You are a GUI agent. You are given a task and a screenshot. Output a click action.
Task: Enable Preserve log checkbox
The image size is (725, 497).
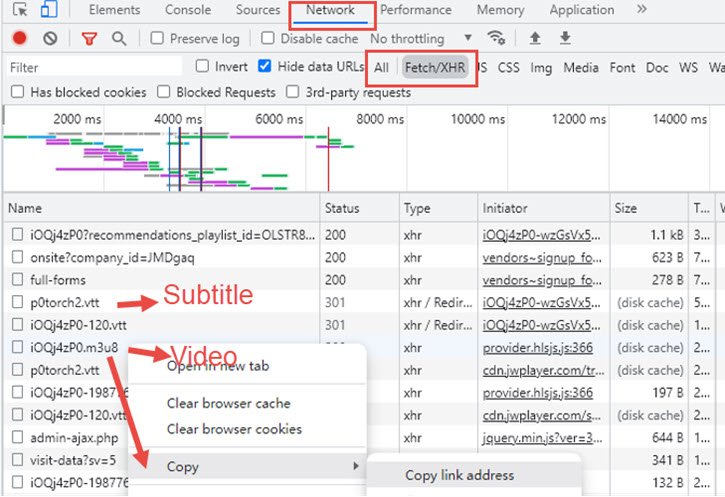157,38
